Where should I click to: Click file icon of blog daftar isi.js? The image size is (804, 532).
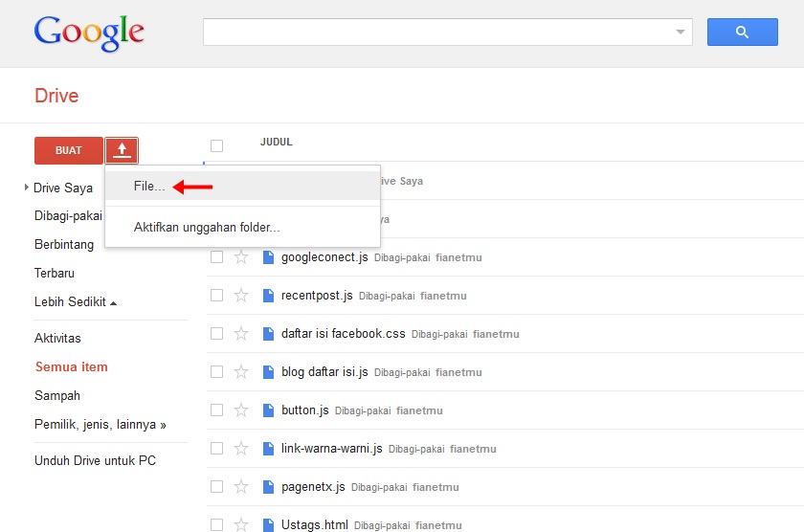(x=268, y=371)
